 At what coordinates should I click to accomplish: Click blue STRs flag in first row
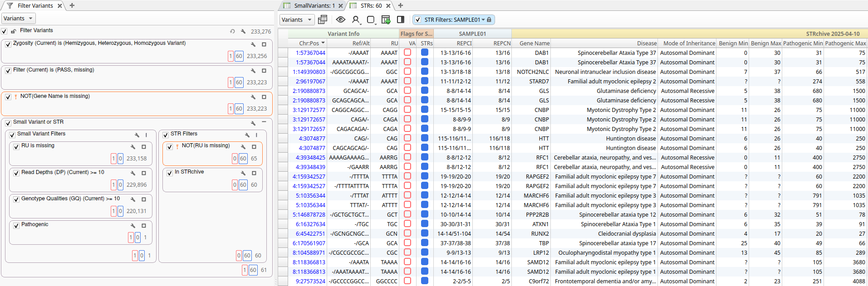click(x=425, y=53)
